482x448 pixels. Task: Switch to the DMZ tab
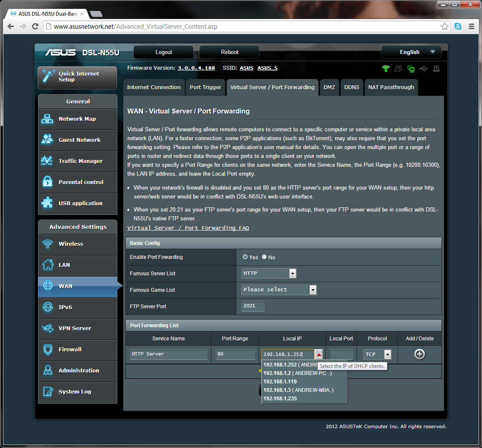[x=329, y=87]
